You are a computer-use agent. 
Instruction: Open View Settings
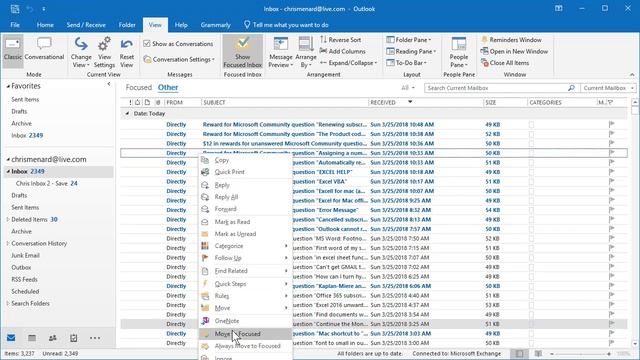(x=104, y=53)
